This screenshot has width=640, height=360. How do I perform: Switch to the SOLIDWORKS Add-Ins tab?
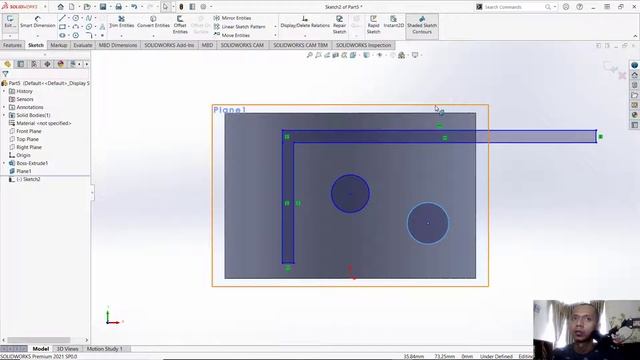(169, 45)
